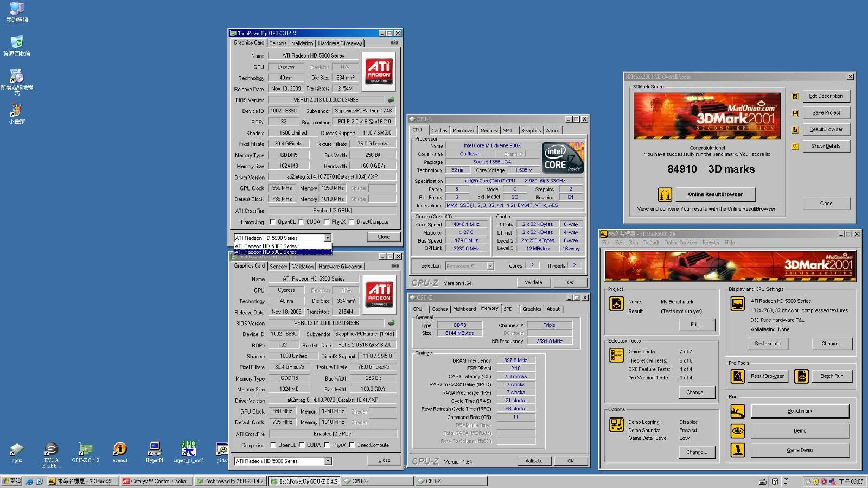Click the icon beside Edit Description button
Viewport: 868px width, 488px height.
click(795, 97)
